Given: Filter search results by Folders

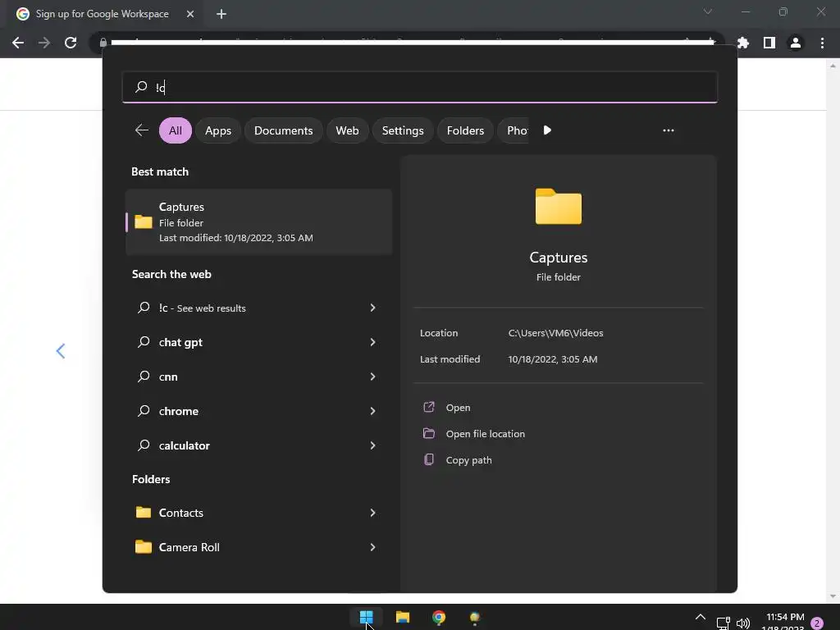Looking at the screenshot, I should (x=465, y=130).
